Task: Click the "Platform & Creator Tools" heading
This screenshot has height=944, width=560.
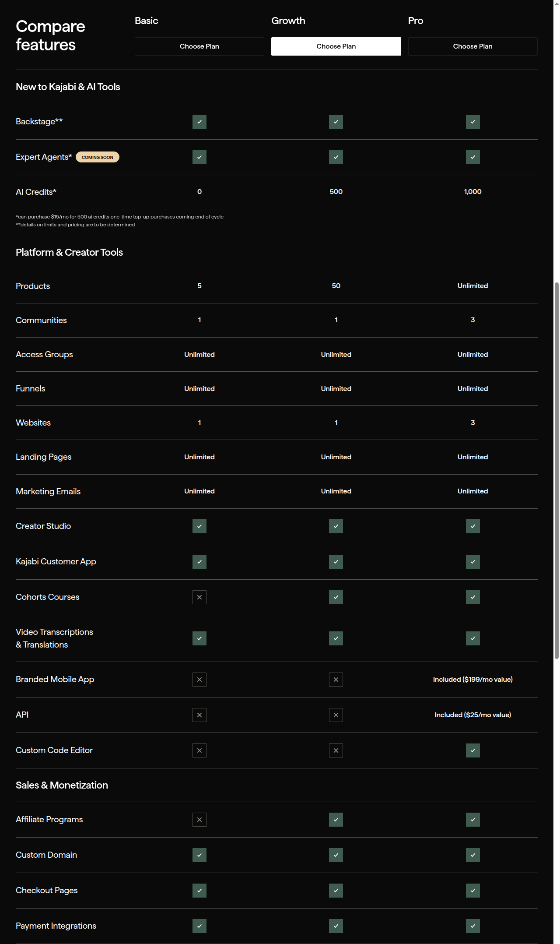Action: (69, 253)
